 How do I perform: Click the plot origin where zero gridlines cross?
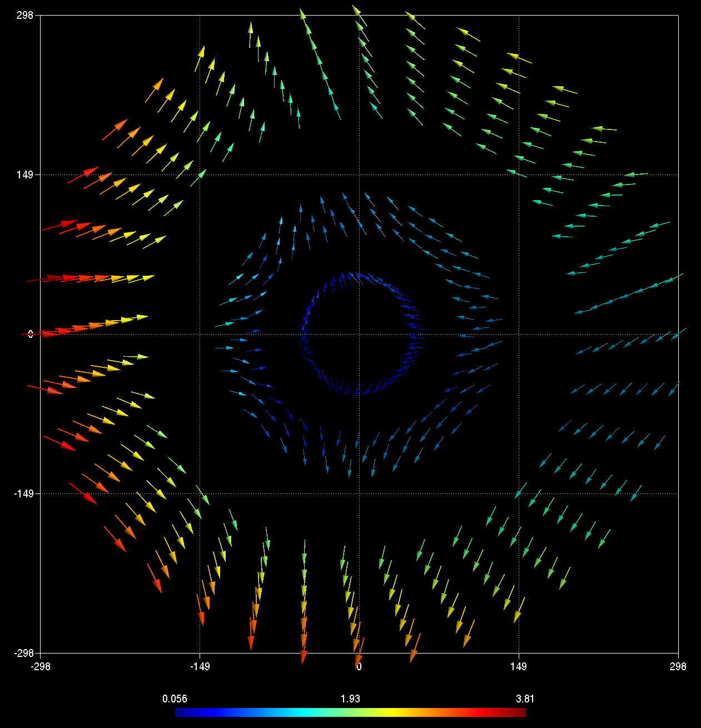pyautogui.click(x=359, y=334)
